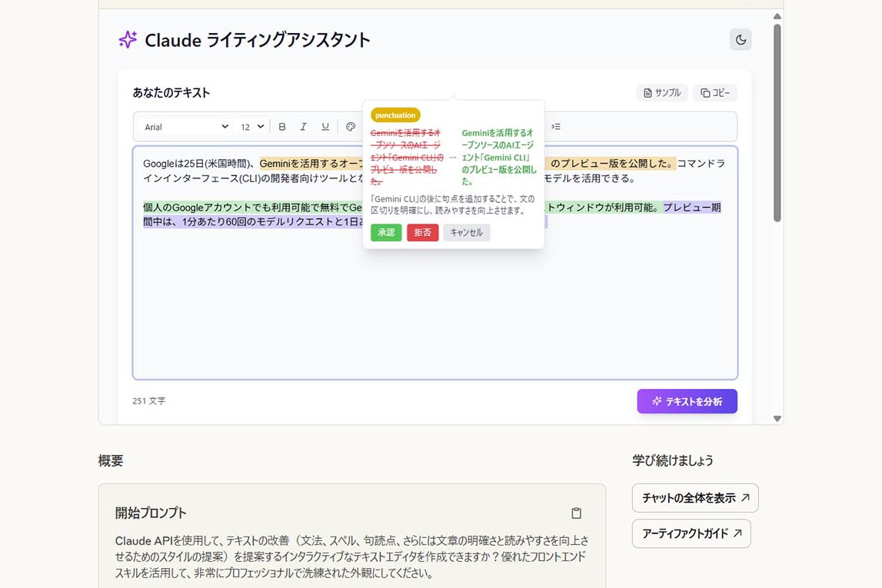Toggle dark mode with the moon icon
The image size is (882, 588).
(x=741, y=40)
